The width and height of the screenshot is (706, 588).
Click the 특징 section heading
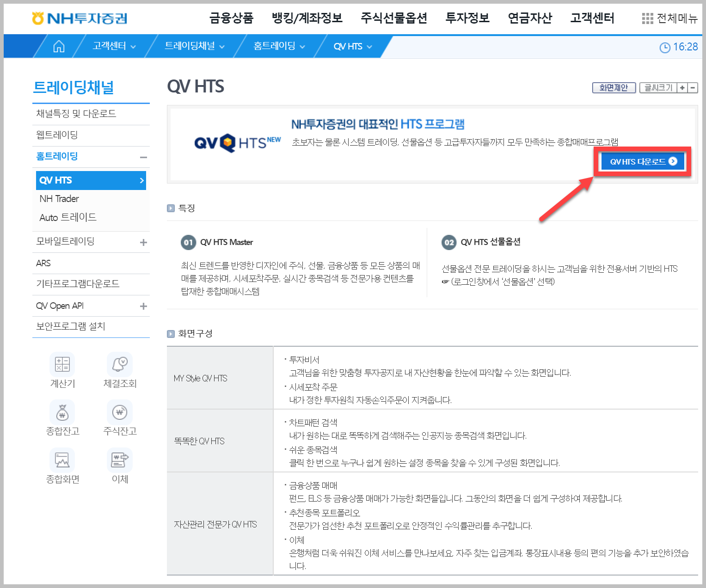[x=187, y=208]
